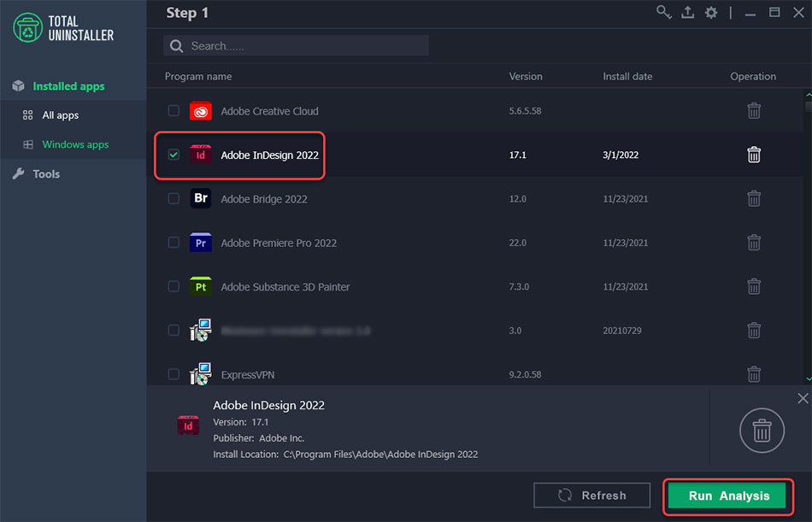Click the Total Uninstaller logo icon
This screenshot has height=522, width=812.
[x=28, y=27]
